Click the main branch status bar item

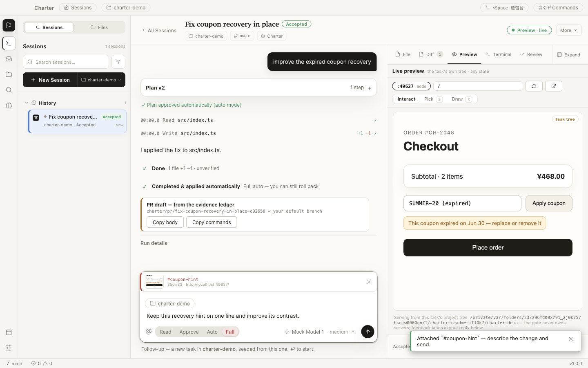pyautogui.click(x=14, y=364)
